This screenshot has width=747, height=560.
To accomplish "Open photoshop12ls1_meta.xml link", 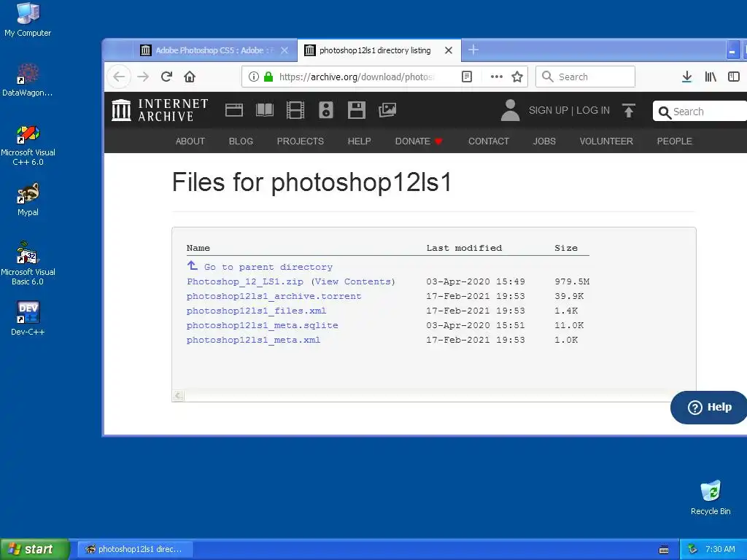I will 253,340.
